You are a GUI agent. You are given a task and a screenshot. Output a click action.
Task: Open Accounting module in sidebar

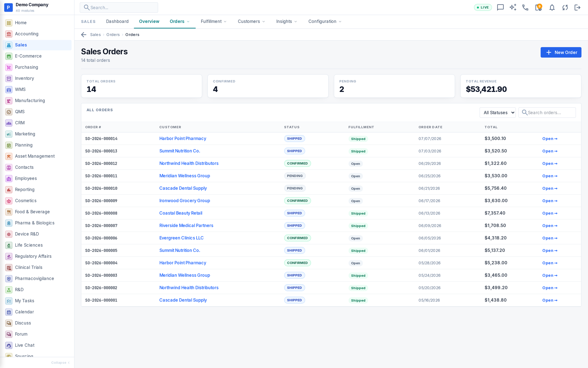(x=37, y=34)
